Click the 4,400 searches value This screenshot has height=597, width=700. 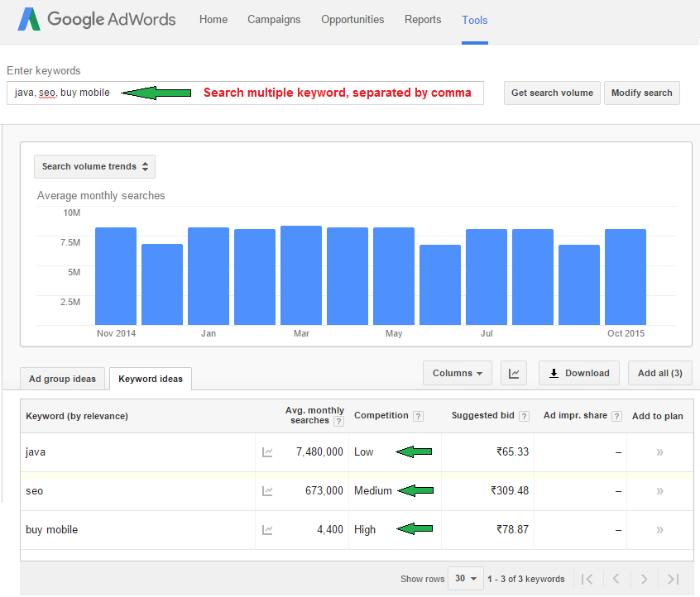coord(330,530)
